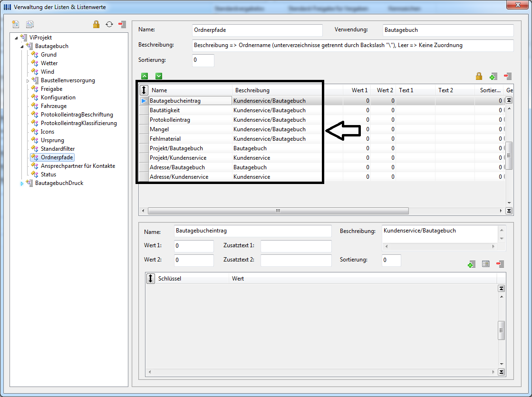Click green move-down arrow above the values table
Screen dimensions: 532x397
[159, 76]
